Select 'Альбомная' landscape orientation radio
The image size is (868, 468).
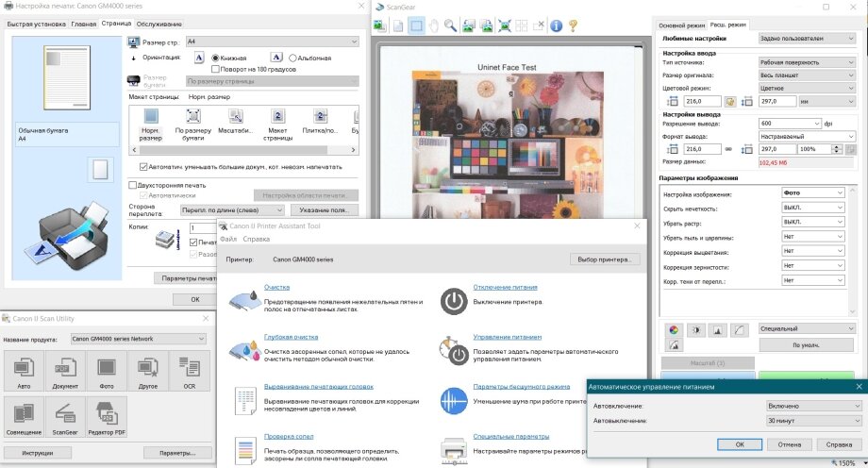coord(292,58)
